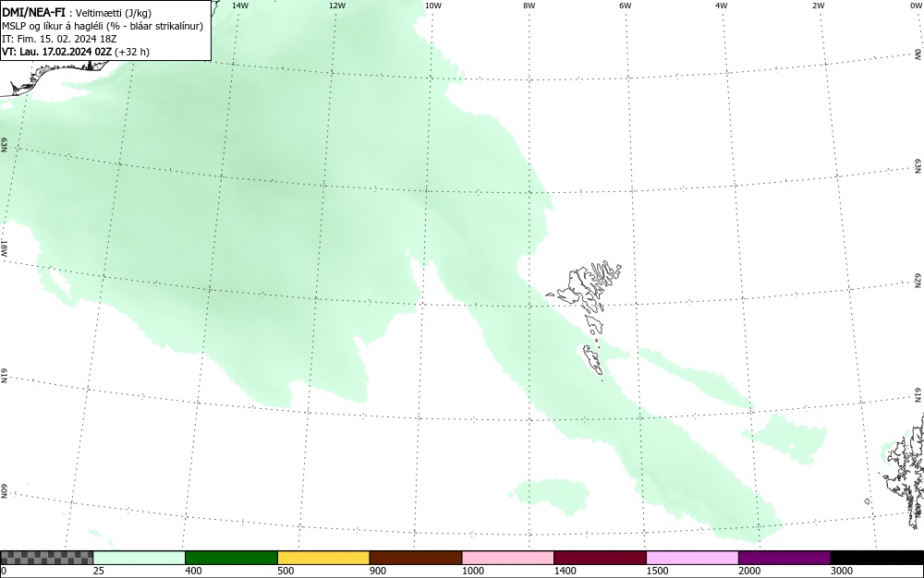Click the legend value 3000

tap(842, 571)
